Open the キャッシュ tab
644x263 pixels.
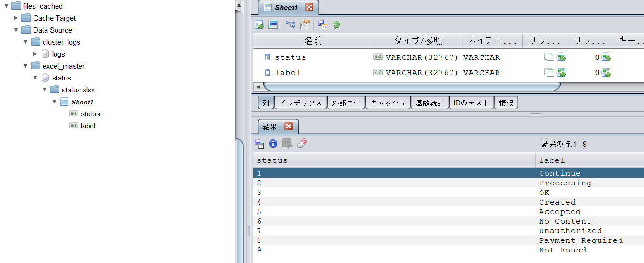tap(388, 103)
